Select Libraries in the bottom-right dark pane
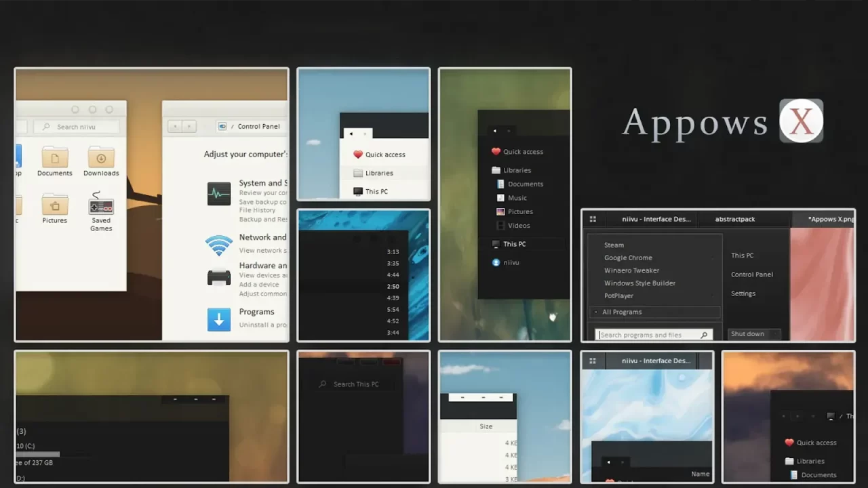The image size is (868, 488). pyautogui.click(x=804, y=461)
